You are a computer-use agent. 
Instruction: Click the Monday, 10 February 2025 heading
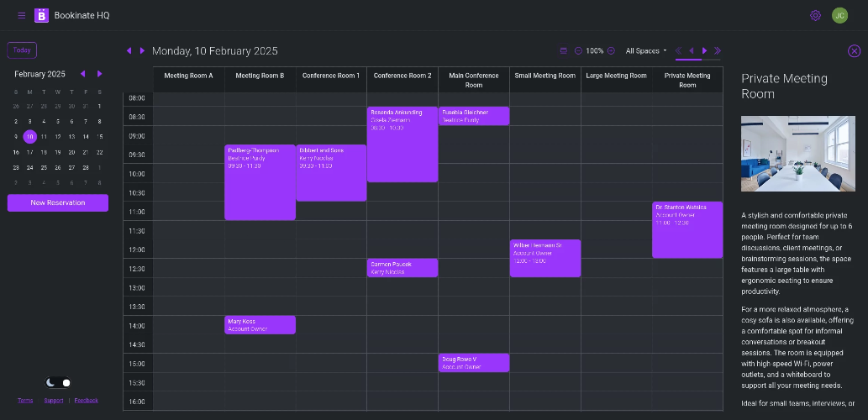215,51
